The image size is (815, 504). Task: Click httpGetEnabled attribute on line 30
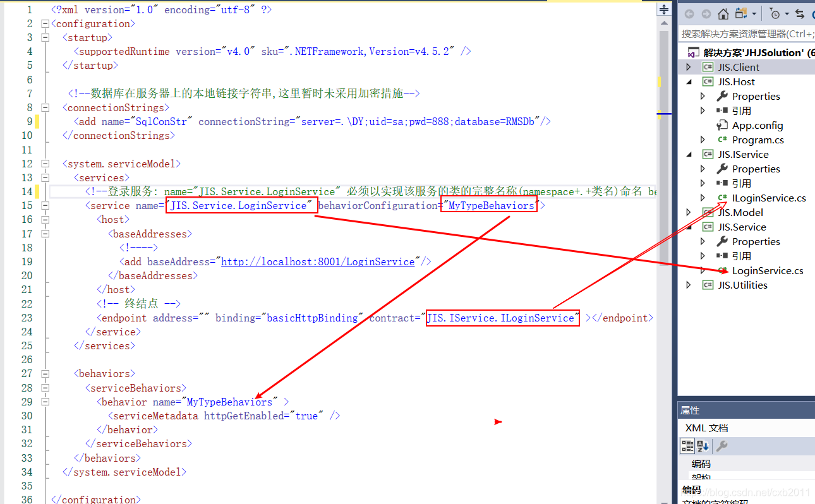[x=244, y=416]
